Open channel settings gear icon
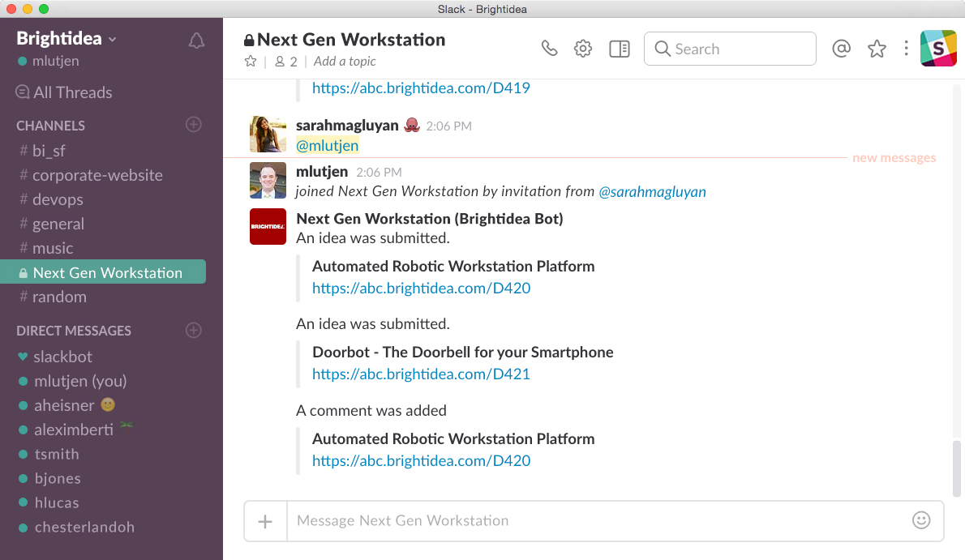 point(582,49)
